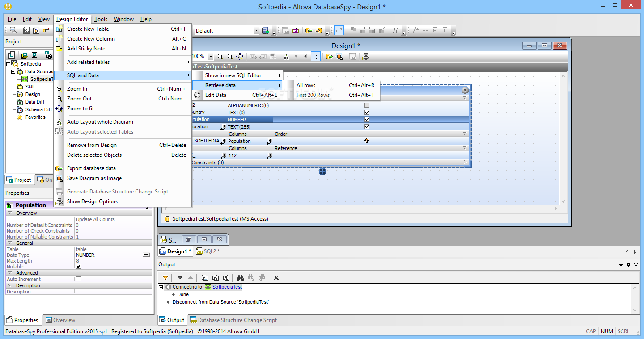Screen dimensions: 644x339
Task: Open Design Options icon in Design1 toolbar
Action: click(366, 56)
